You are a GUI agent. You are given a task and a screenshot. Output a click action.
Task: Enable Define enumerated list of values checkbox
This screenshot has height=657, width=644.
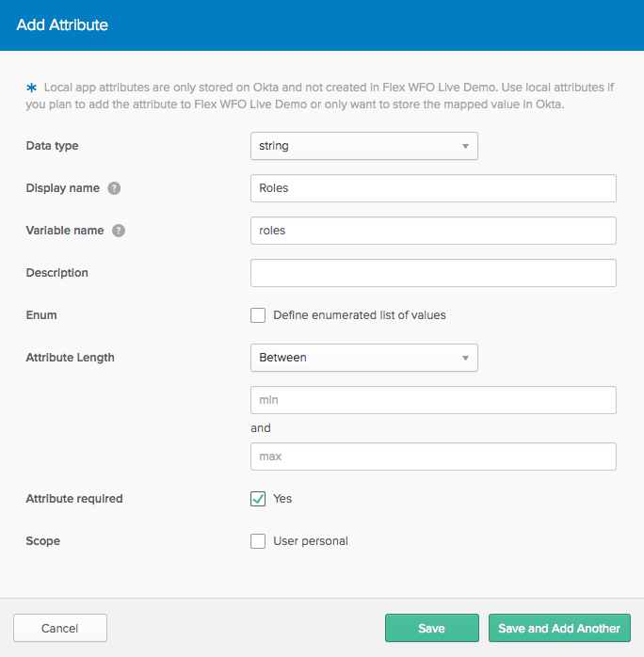258,315
